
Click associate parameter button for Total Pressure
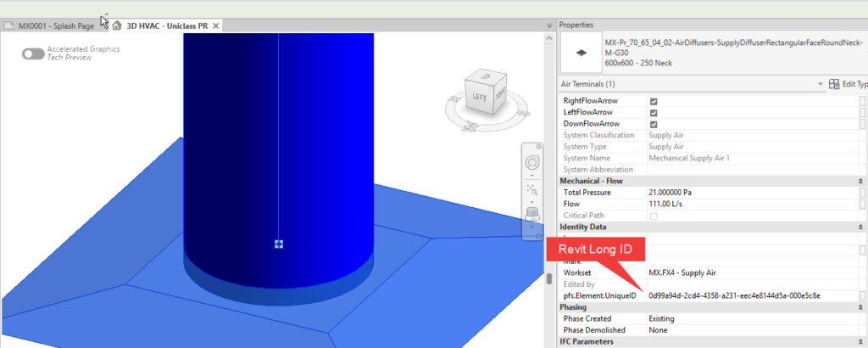[862, 193]
